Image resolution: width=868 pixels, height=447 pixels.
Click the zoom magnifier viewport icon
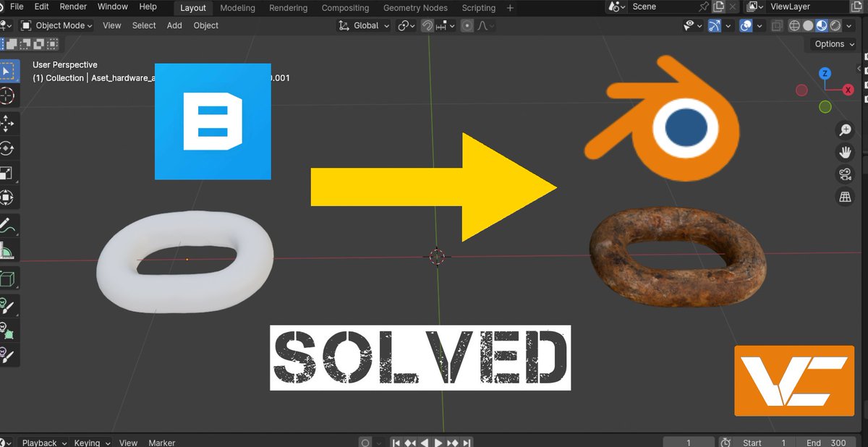pyautogui.click(x=844, y=130)
